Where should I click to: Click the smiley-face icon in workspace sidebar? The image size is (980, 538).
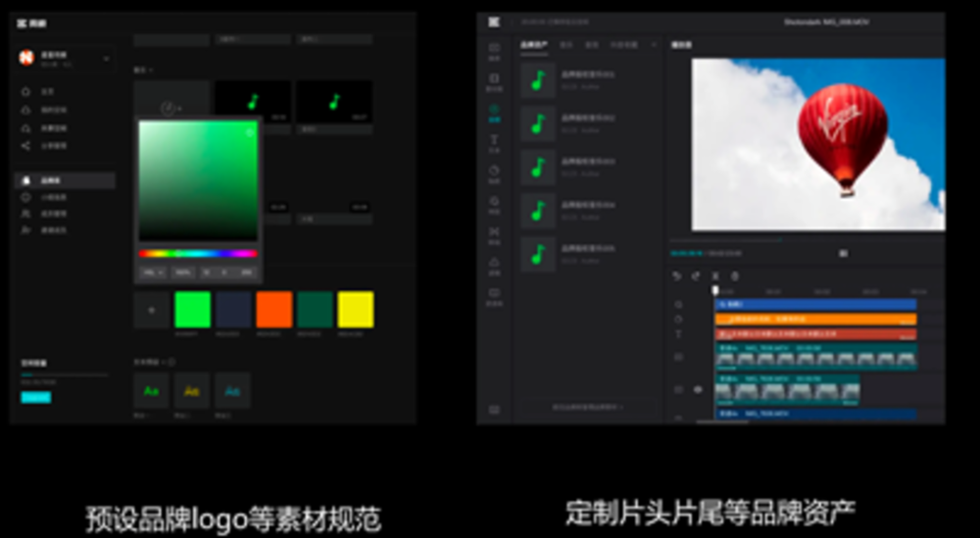(25, 197)
